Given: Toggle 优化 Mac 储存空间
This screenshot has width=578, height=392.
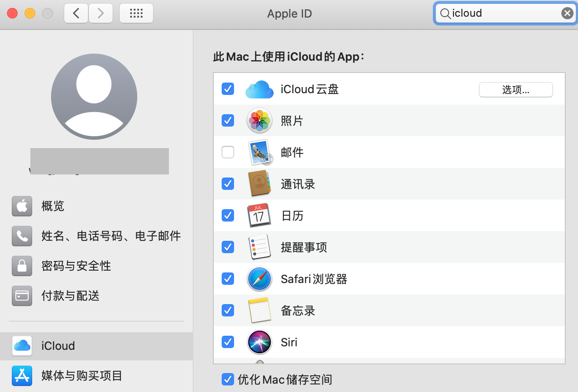Looking at the screenshot, I should (228, 379).
